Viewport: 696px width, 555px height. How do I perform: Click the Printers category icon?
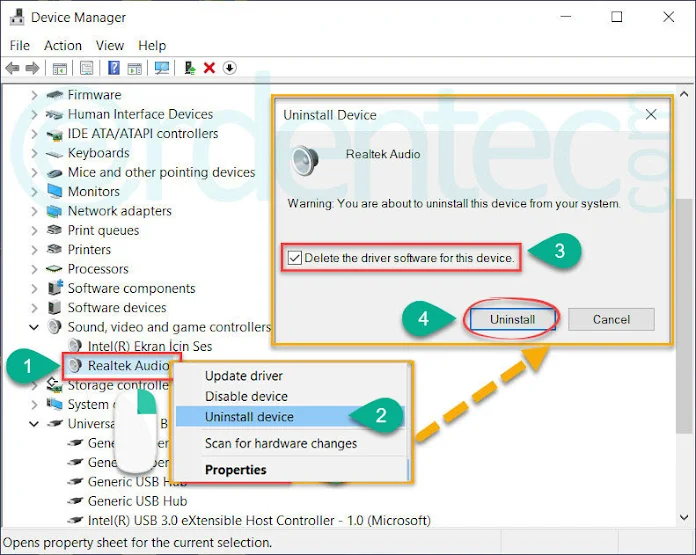coord(55,249)
